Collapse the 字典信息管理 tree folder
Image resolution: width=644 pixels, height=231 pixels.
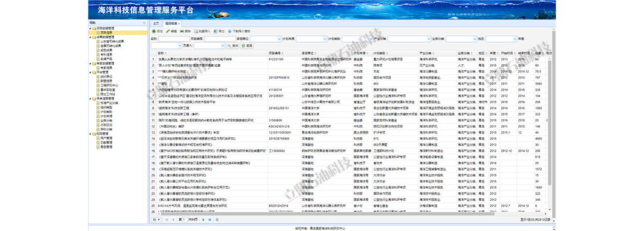90,99
